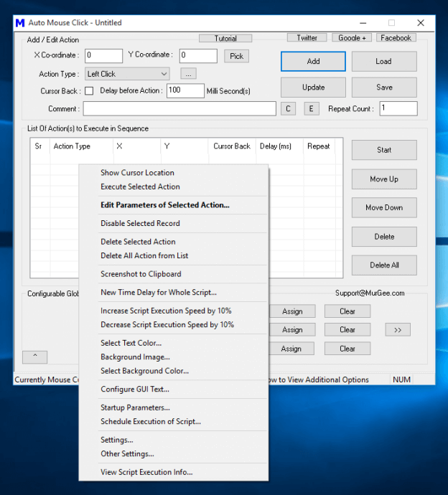Viewport: 448px width, 495px height.
Task: Click the Delay before Action field
Action: tap(185, 90)
